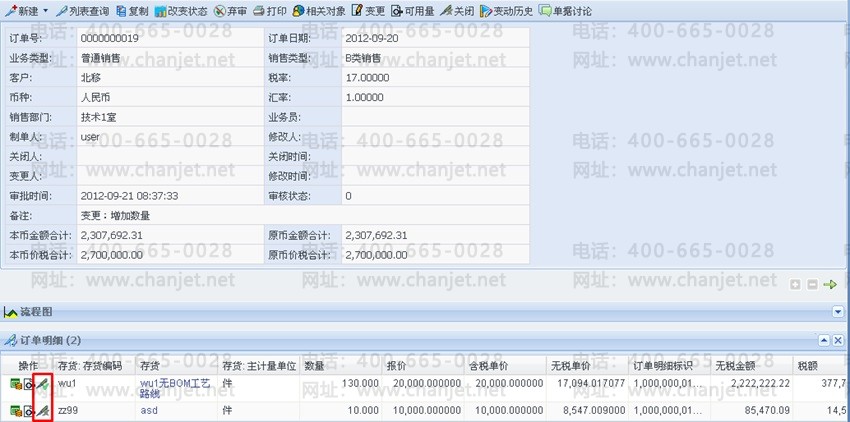Open the dropdown arrow next to 新建
This screenshot has width=850, height=422.
tap(46, 11)
